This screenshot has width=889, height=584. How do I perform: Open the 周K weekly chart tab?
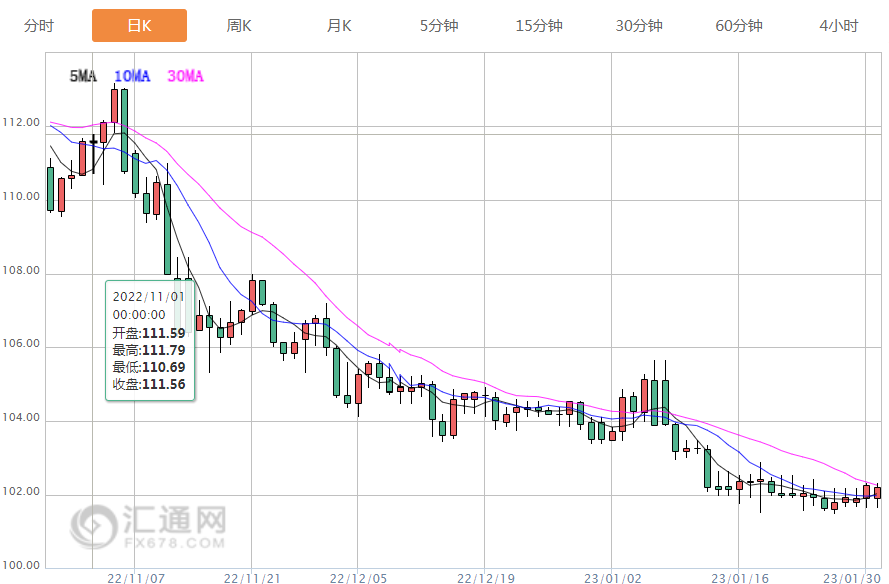click(x=239, y=26)
